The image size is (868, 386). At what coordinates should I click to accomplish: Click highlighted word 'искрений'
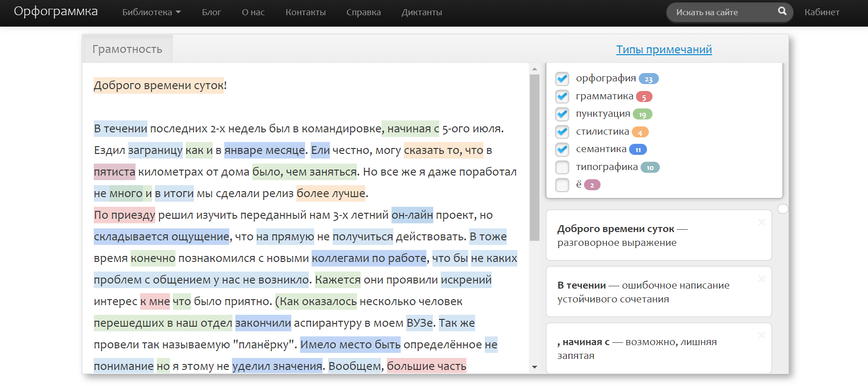pyautogui.click(x=466, y=280)
